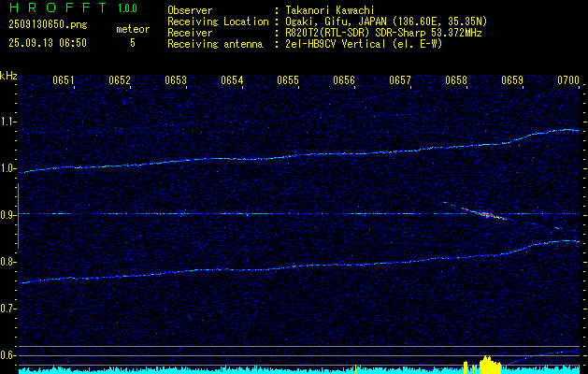Click the meteor count value 5
Viewport: 588px width, 374px height.
point(132,43)
